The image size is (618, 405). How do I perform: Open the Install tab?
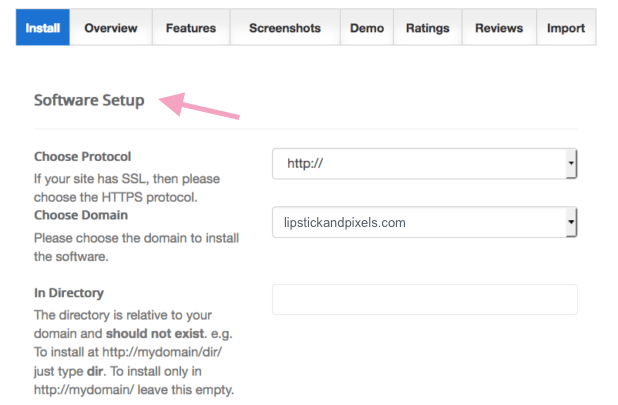point(43,28)
